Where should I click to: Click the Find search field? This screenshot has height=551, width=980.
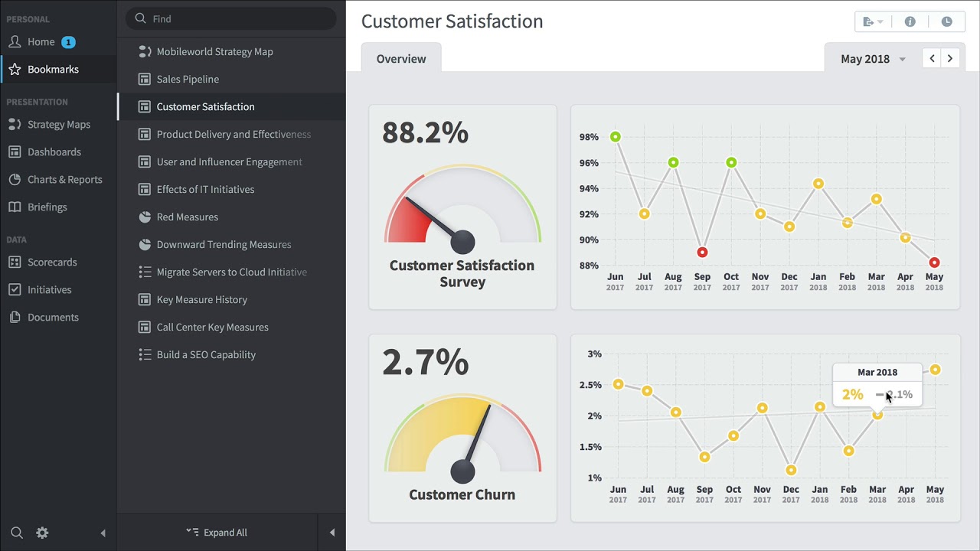231,18
